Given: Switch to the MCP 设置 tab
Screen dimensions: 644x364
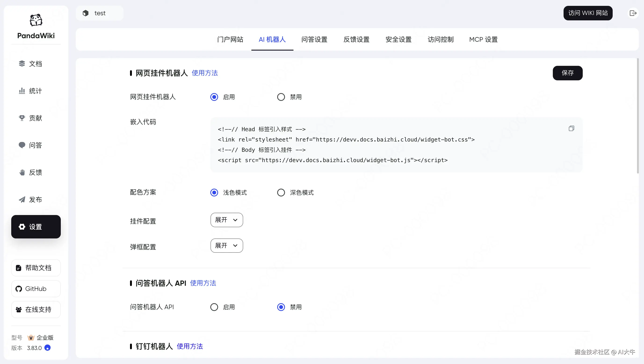Looking at the screenshot, I should coord(483,39).
